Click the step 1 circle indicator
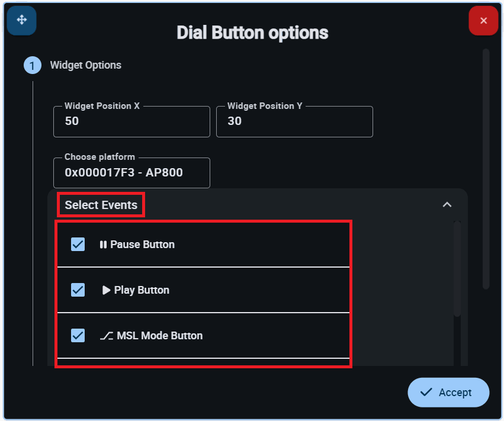Image resolution: width=504 pixels, height=421 pixels. click(x=32, y=65)
